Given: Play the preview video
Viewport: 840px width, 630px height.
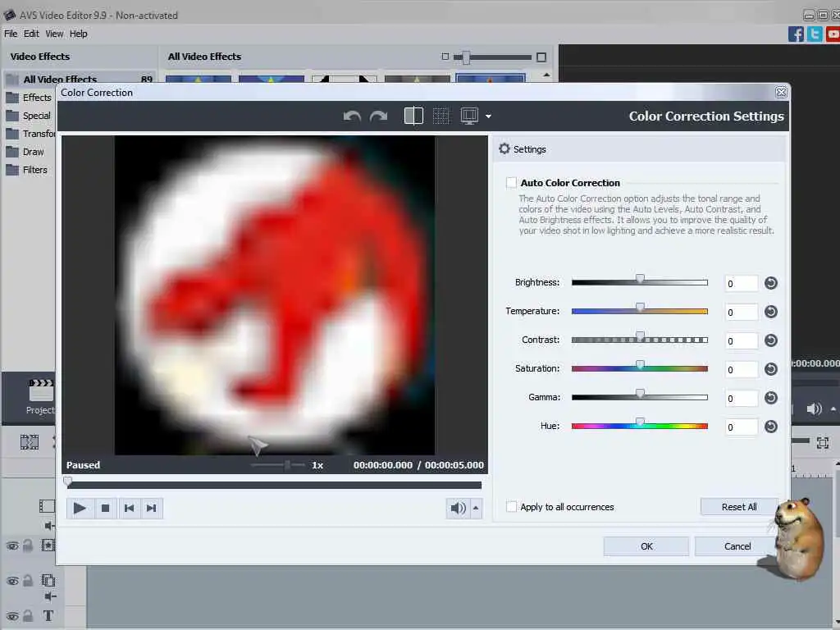Looking at the screenshot, I should (x=80, y=508).
